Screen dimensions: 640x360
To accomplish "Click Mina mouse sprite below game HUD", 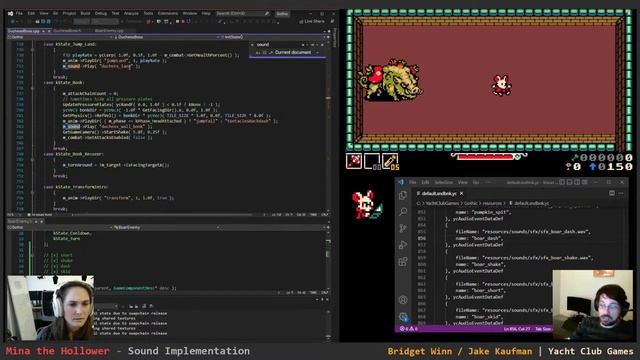I will click(x=367, y=204).
